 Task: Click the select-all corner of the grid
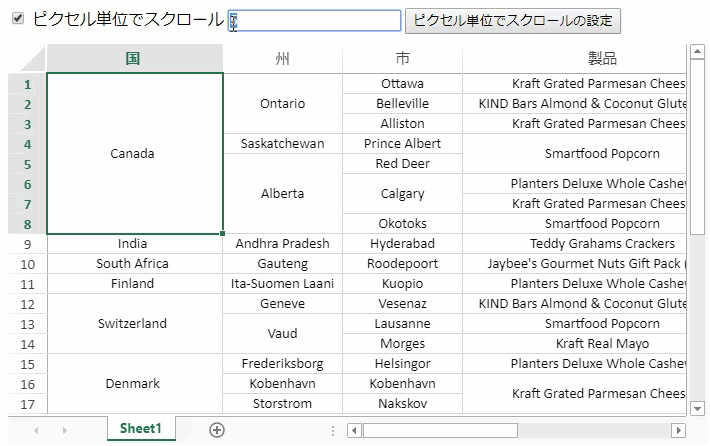[27, 58]
